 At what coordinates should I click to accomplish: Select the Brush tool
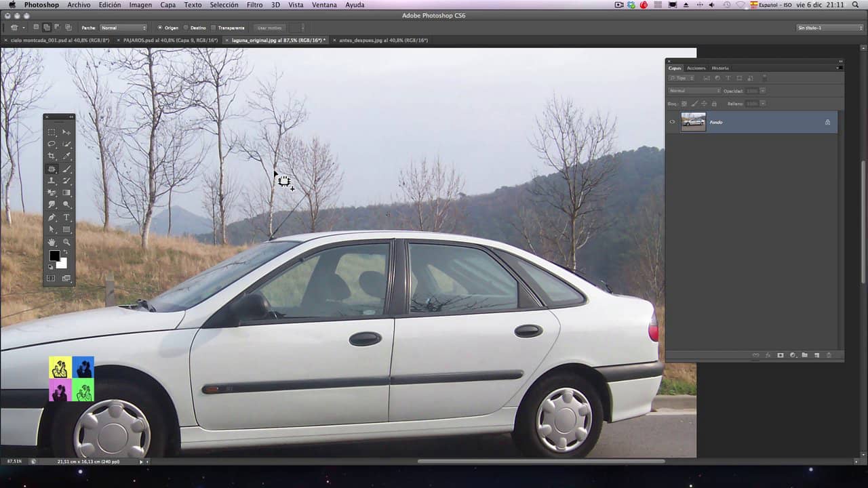pyautogui.click(x=66, y=169)
